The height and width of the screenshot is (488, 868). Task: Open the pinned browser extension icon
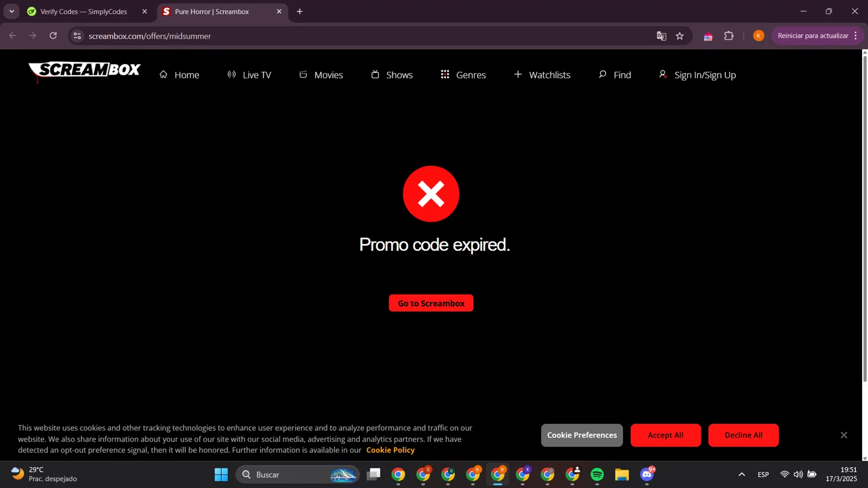pyautogui.click(x=708, y=36)
